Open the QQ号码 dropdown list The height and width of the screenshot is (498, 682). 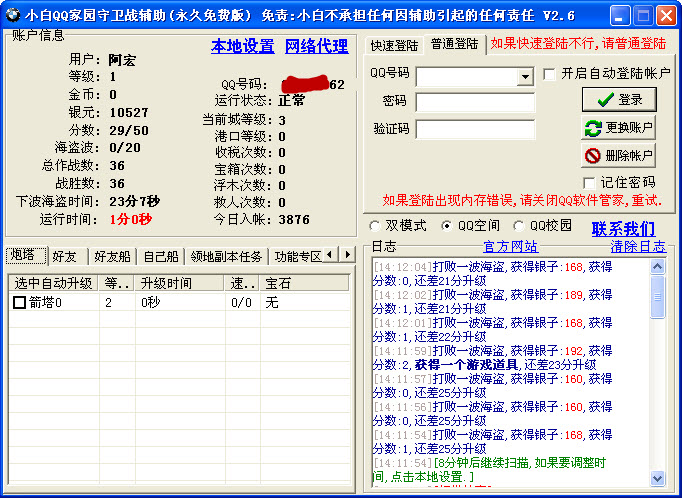(x=525, y=77)
